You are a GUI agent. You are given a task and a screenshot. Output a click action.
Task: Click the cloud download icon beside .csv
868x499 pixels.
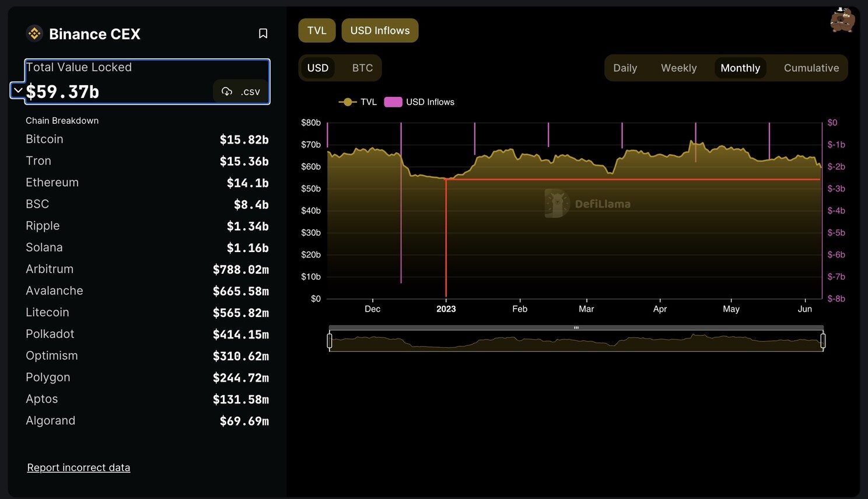(227, 92)
